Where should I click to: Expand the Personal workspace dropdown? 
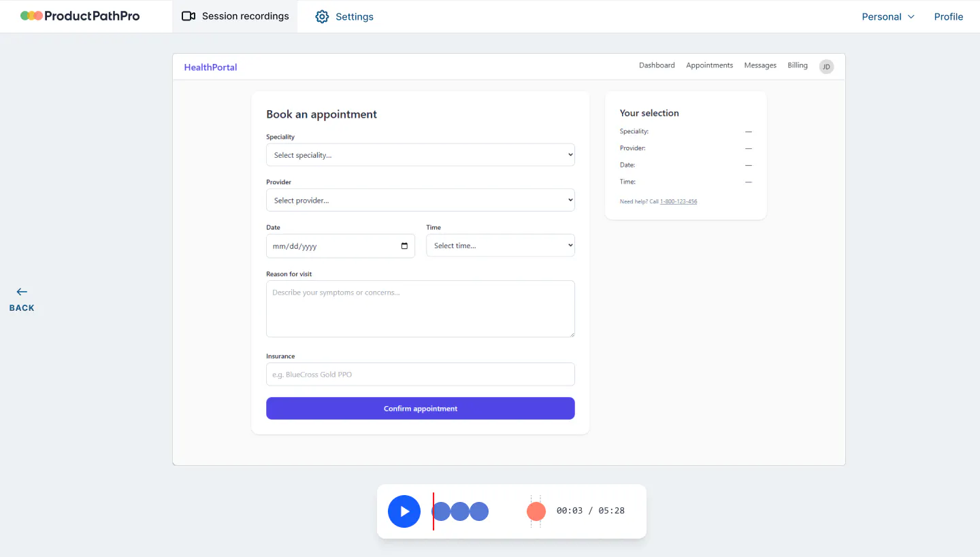coord(888,16)
